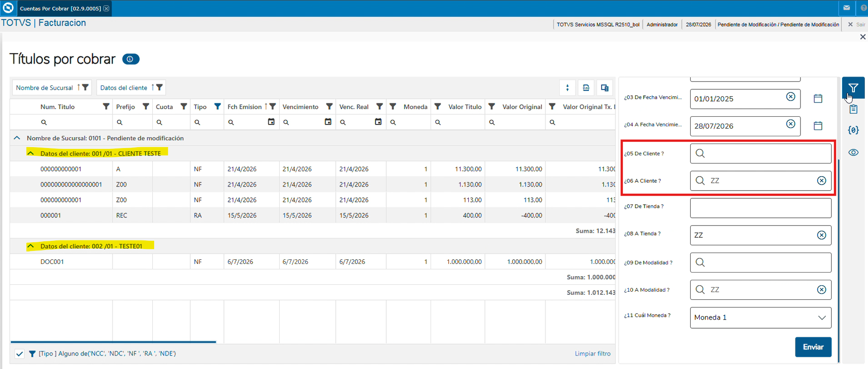Toggle the eye visibility icon in sidebar

click(853, 153)
